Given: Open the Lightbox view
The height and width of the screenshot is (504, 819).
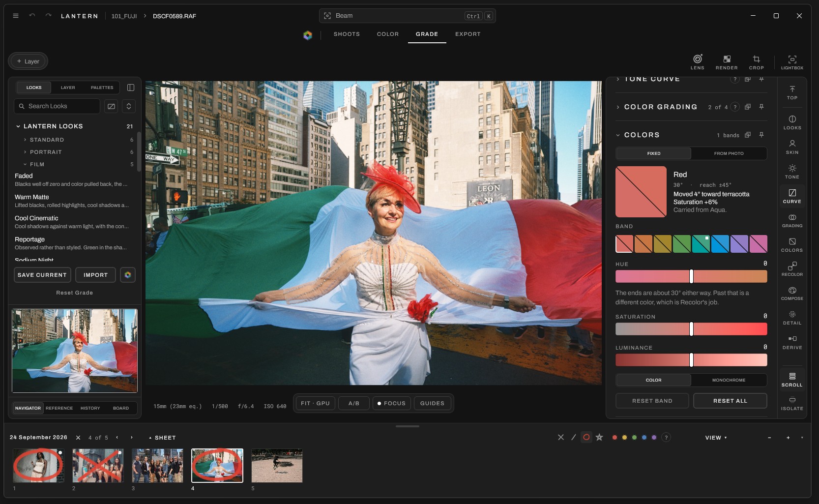Looking at the screenshot, I should [x=792, y=62].
